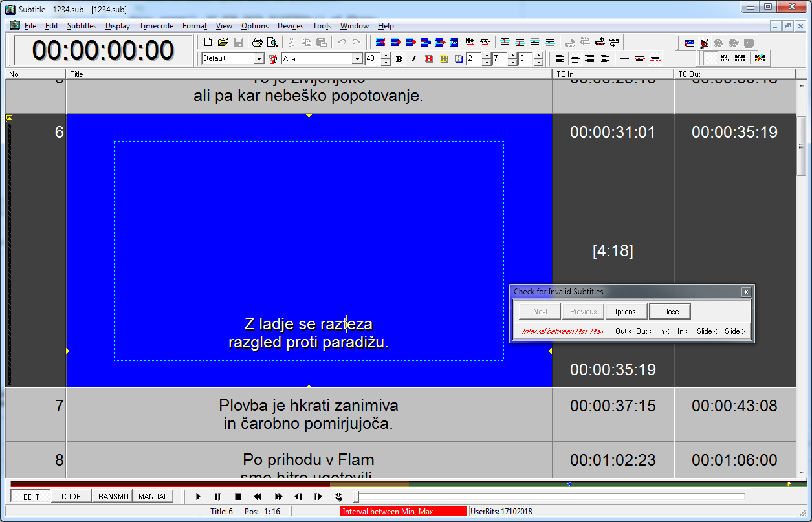Click the play button

(198, 497)
